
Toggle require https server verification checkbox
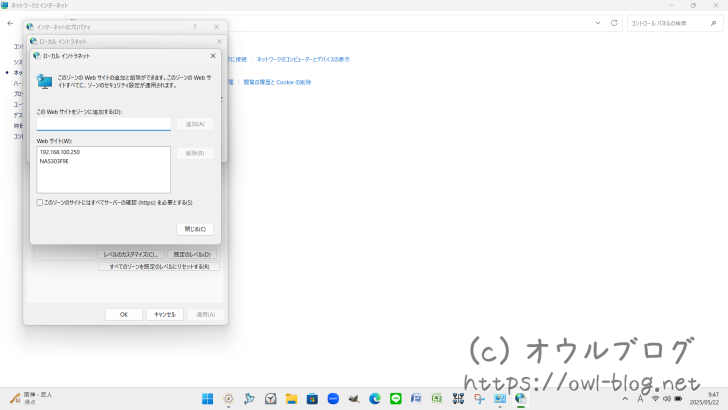click(40, 202)
